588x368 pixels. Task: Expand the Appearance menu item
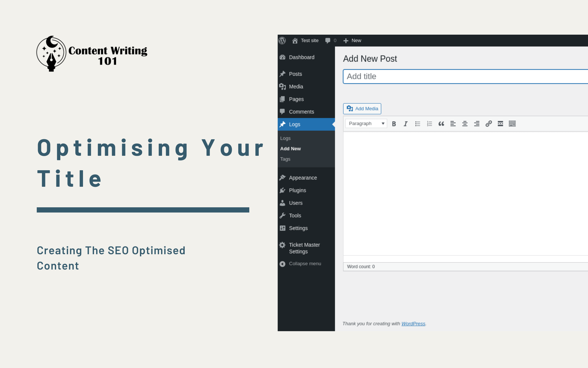[303, 177]
